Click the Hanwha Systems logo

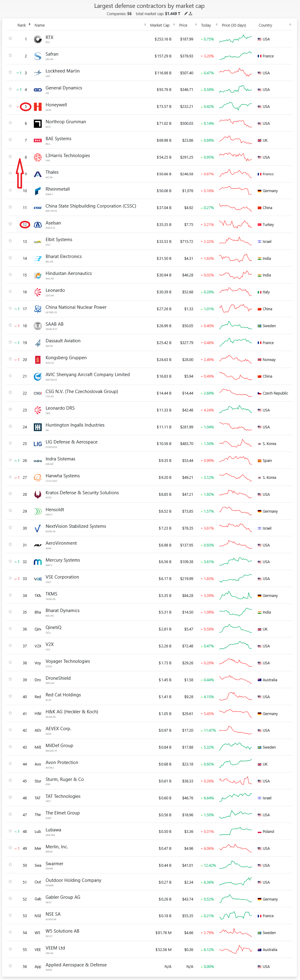coord(38,477)
